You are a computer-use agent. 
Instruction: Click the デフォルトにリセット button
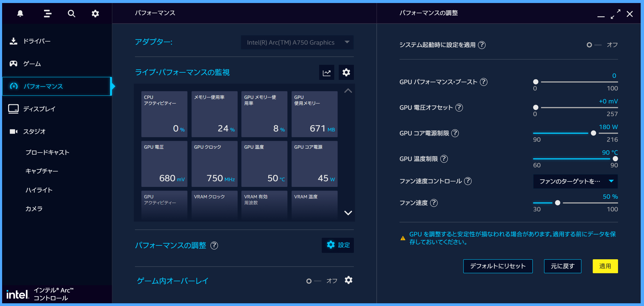coord(498,266)
